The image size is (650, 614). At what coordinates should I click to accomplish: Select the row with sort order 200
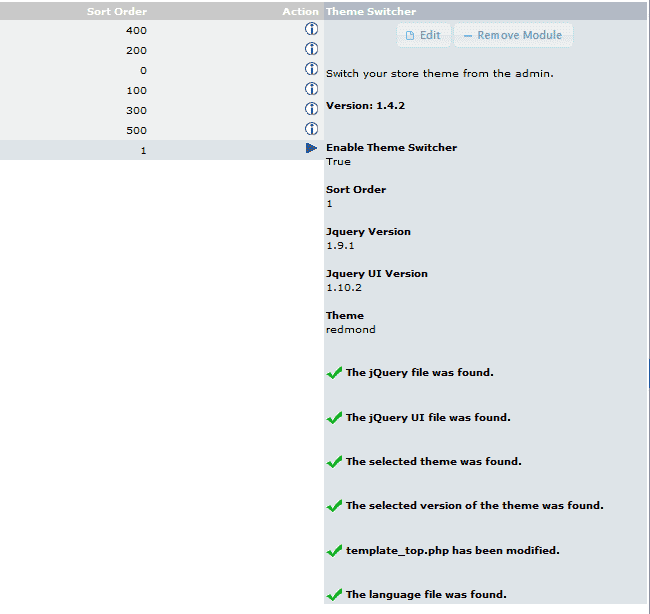pyautogui.click(x=162, y=50)
